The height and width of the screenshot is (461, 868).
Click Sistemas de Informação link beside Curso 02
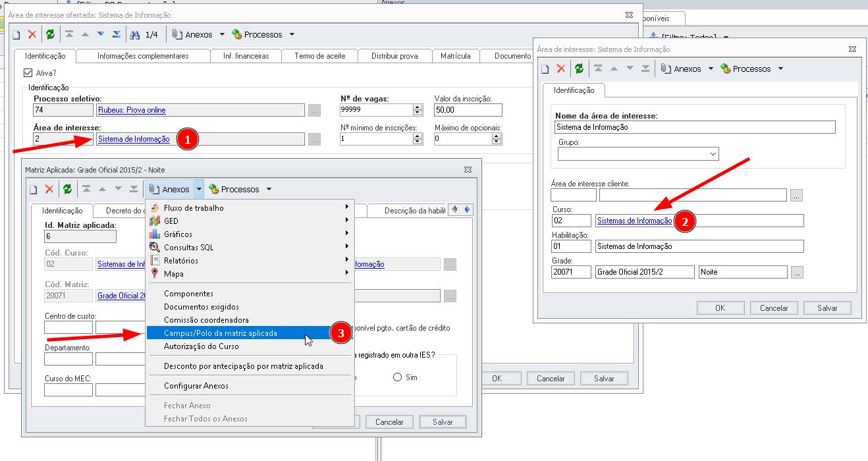[x=634, y=221]
